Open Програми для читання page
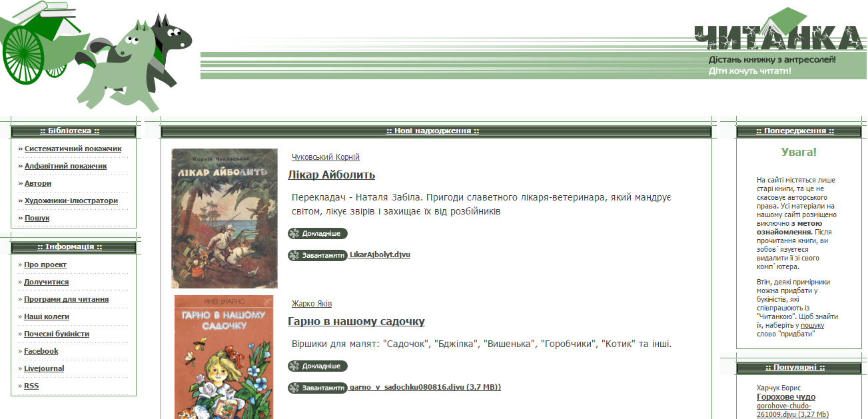868x419 pixels. pos(67,299)
